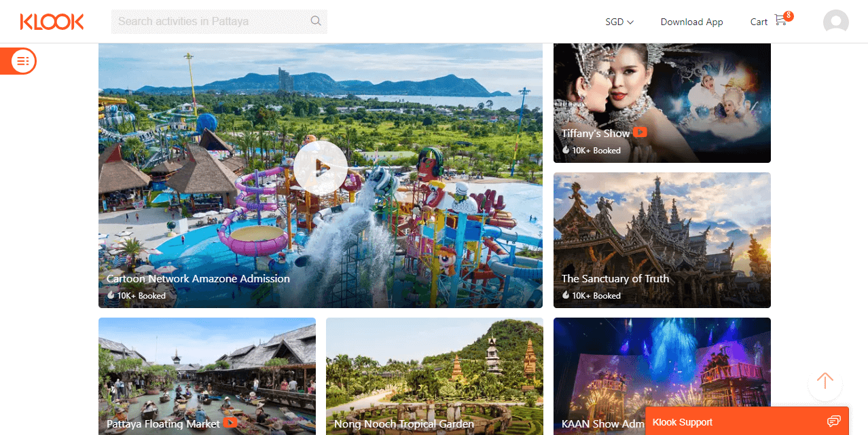The width and height of the screenshot is (868, 435).
Task: Focus the Pattaya activities search field
Action: tap(219, 22)
